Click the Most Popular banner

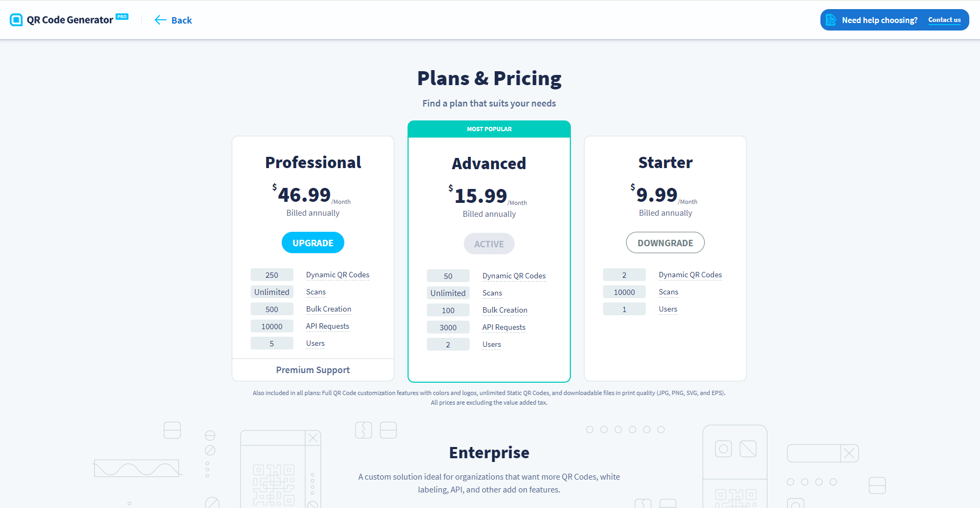[489, 129]
